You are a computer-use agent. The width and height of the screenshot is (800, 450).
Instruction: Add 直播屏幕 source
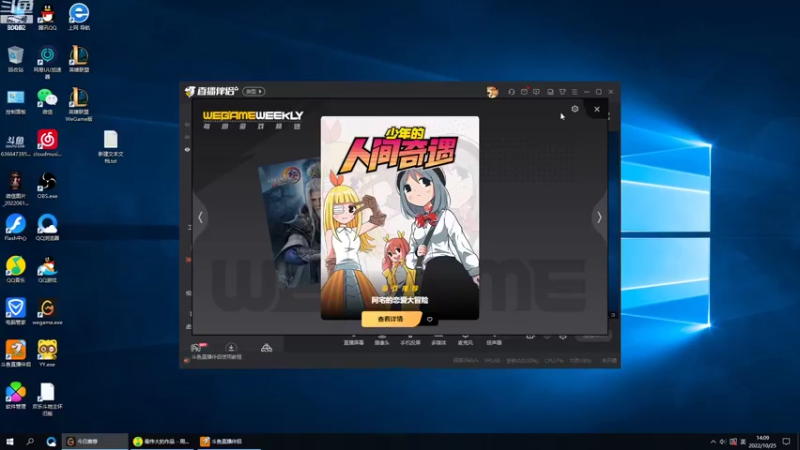click(354, 340)
